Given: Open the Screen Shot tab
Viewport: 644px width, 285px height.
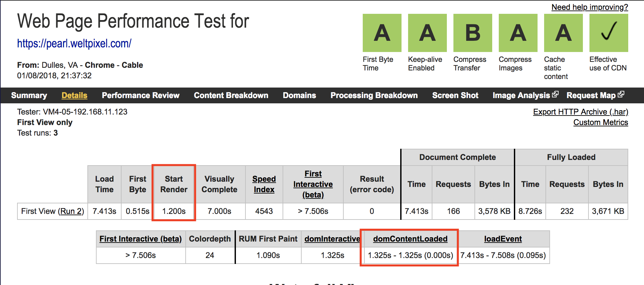Looking at the screenshot, I should click(x=455, y=95).
